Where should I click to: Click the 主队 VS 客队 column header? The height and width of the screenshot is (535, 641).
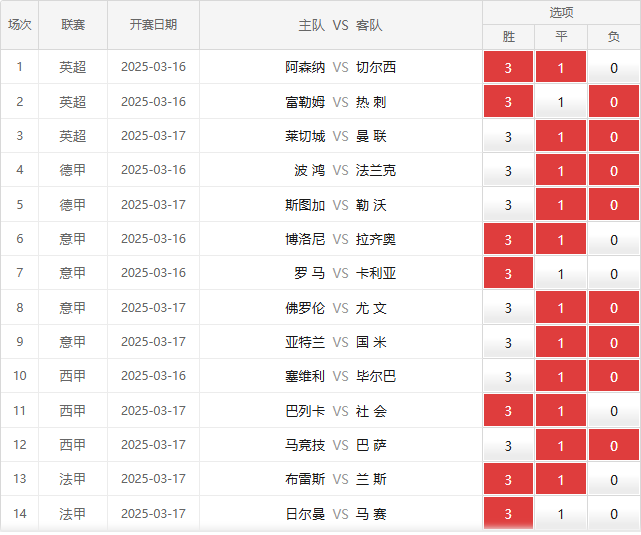(341, 25)
